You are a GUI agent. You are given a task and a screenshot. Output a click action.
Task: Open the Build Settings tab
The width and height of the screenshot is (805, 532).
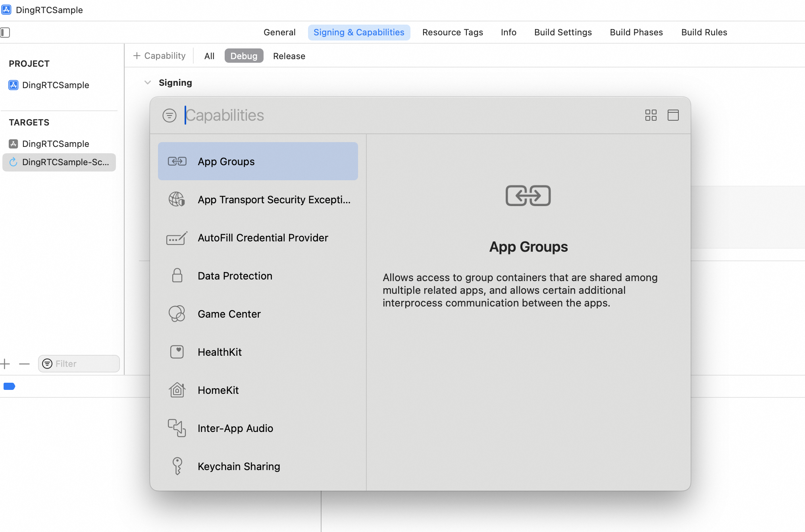coord(563,32)
